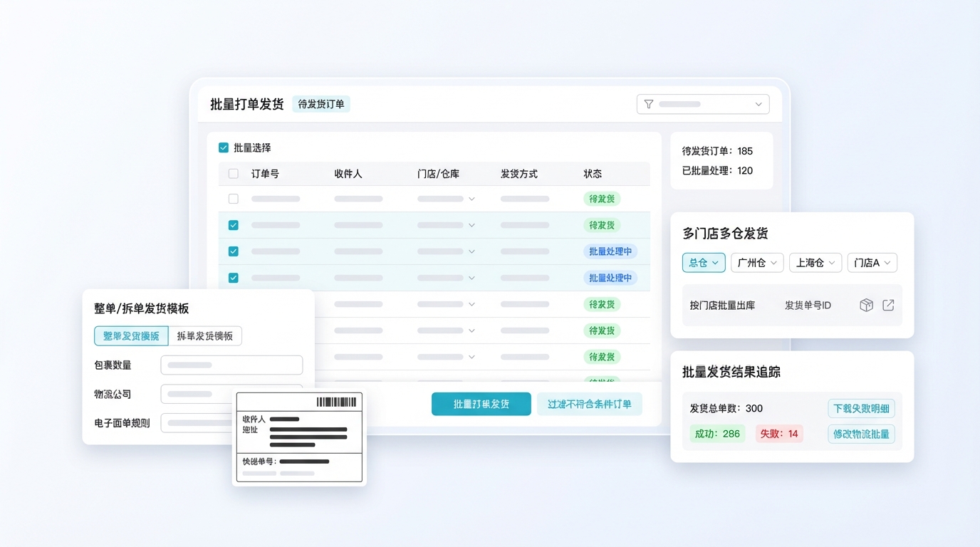Click the 修改物流批量 button

861,434
